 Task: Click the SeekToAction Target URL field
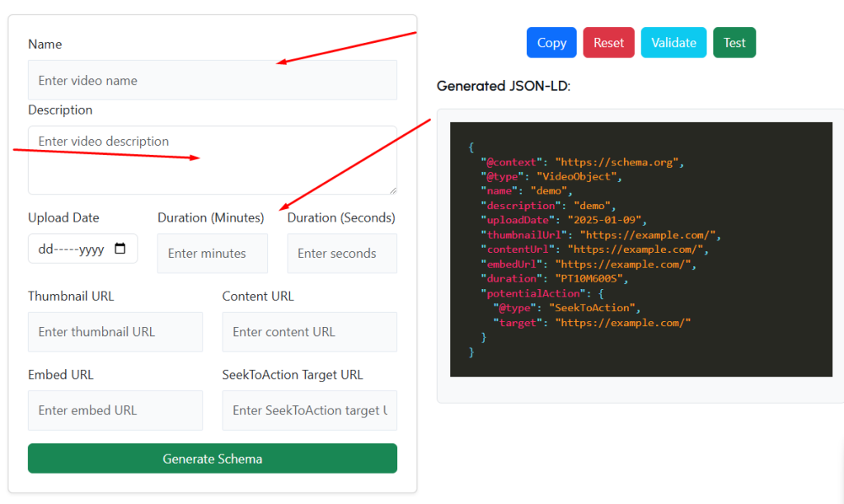309,410
